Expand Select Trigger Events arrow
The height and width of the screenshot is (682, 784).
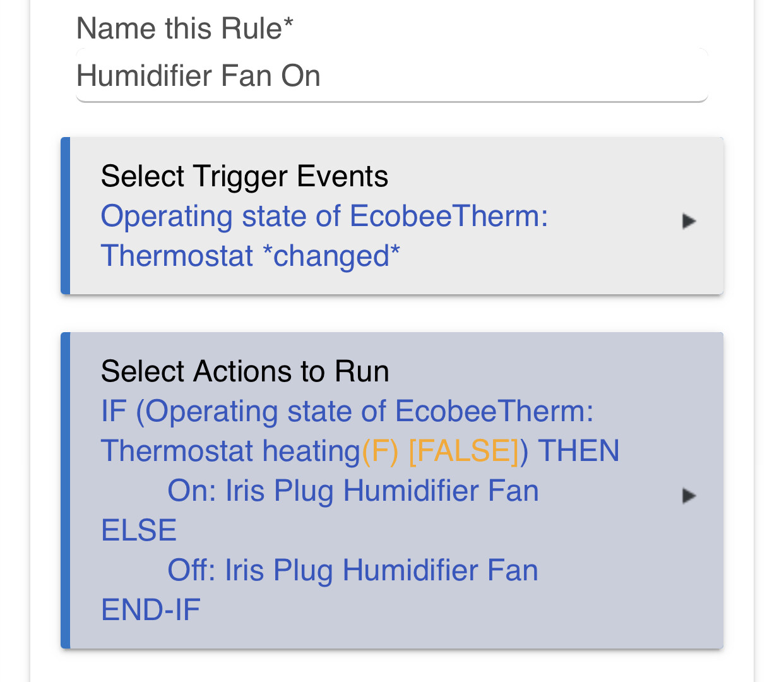689,221
